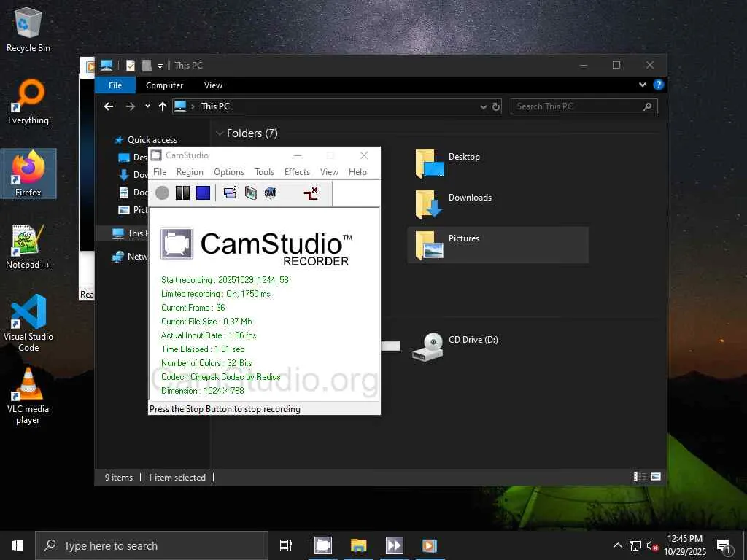Select VLC media player shortcut
Viewport: 747px width, 560px height.
[x=28, y=396]
